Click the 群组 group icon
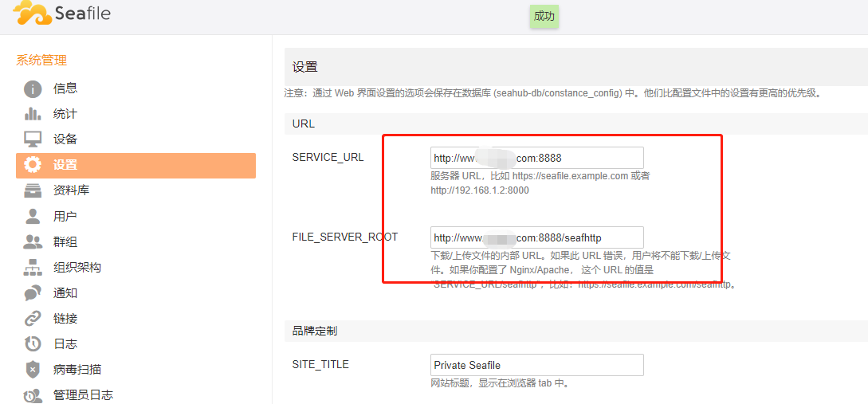 (x=33, y=241)
